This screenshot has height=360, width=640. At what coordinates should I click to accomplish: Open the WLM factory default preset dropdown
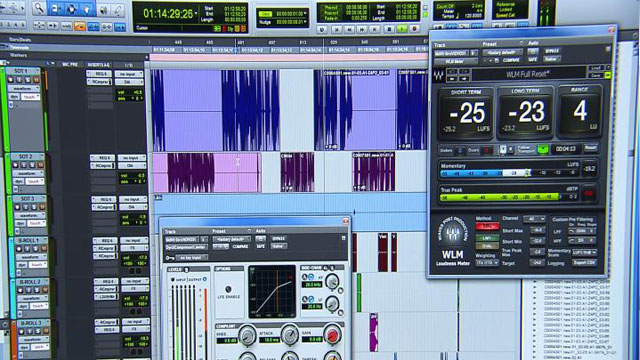point(502,52)
